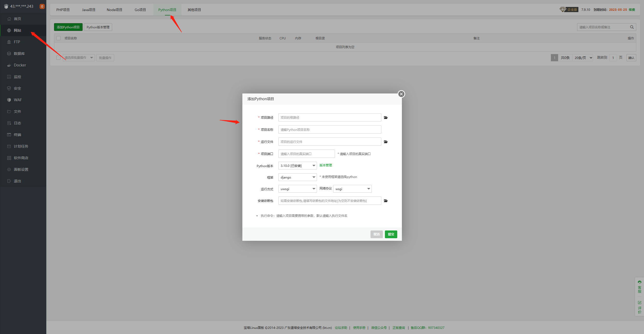
Task: Browse folder icon next to 运行文件 field
Action: (386, 142)
